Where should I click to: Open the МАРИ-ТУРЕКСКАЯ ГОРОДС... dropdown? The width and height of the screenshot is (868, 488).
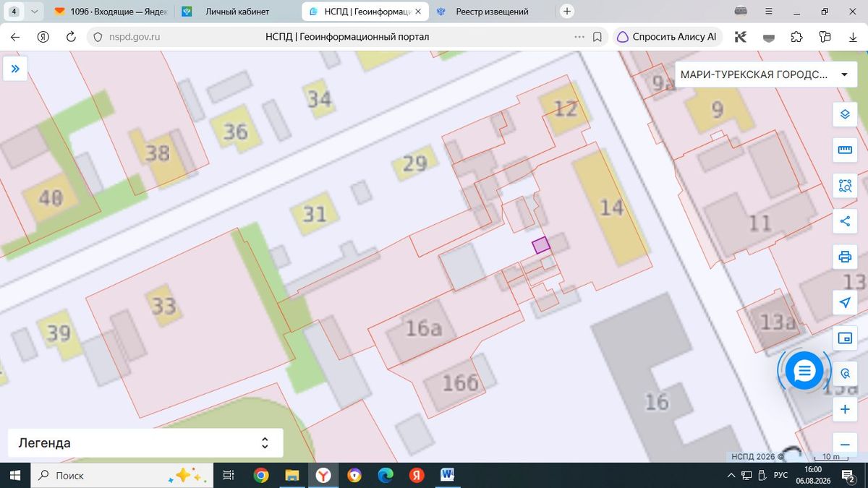[x=765, y=74]
